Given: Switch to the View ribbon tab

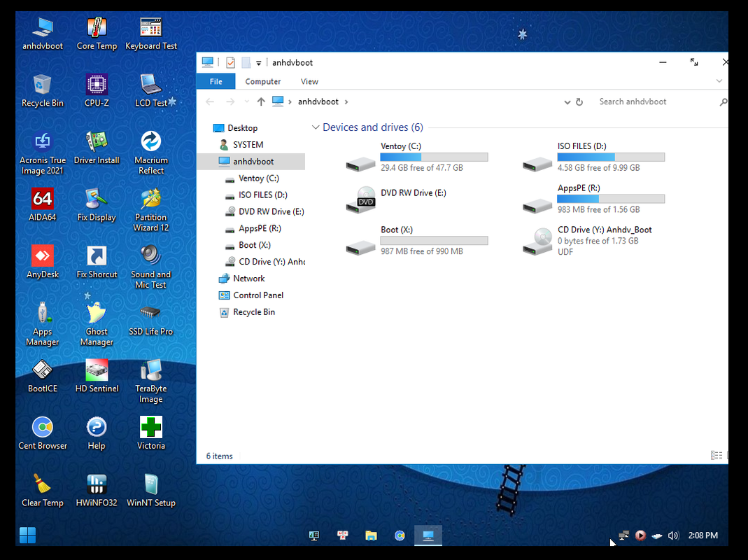Looking at the screenshot, I should tap(309, 81).
